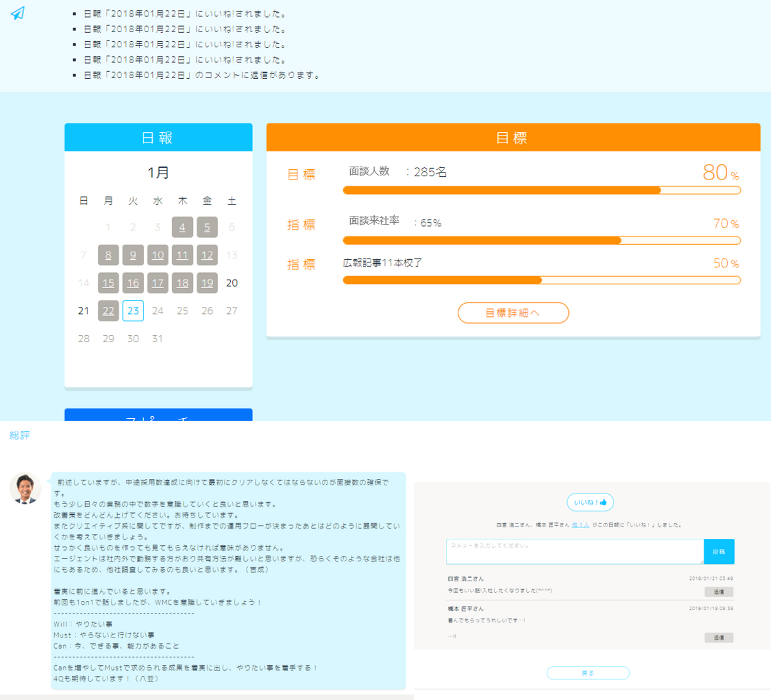
Task: Click the 80% goal achievement value
Action: pos(721,172)
